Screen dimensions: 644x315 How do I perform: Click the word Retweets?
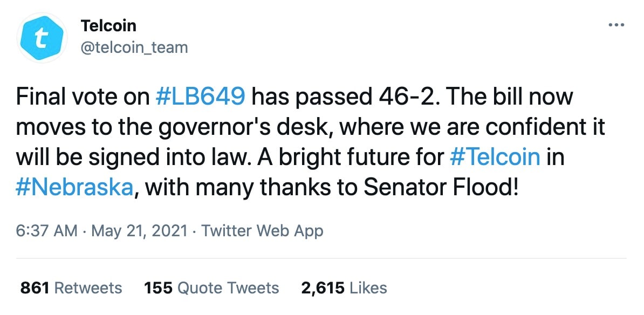pyautogui.click(x=88, y=288)
